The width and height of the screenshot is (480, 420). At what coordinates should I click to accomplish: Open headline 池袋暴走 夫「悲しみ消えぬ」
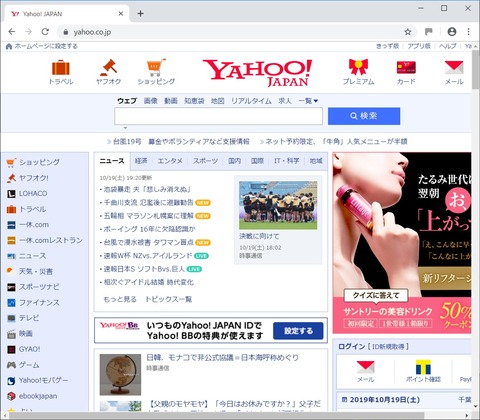click(147, 189)
